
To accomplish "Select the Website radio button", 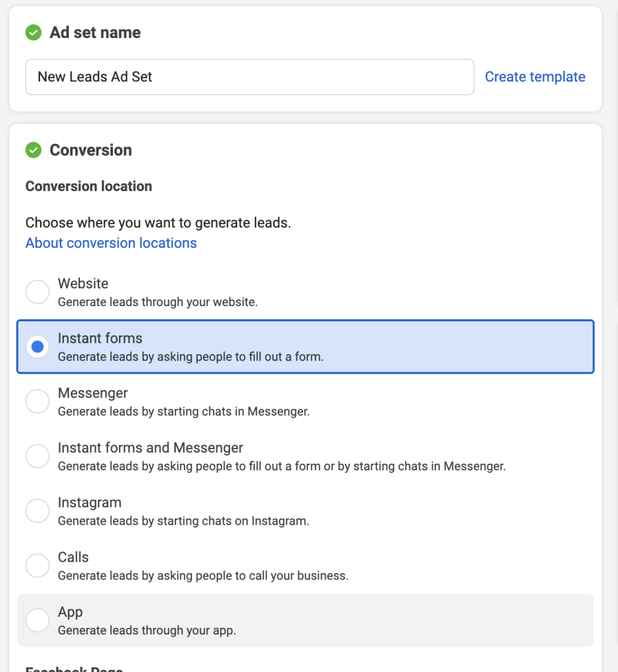I will (37, 292).
